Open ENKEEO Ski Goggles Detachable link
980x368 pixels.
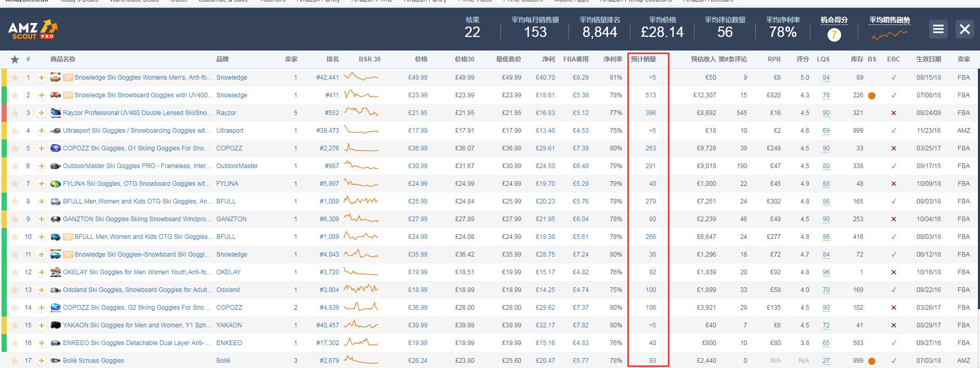(137, 343)
